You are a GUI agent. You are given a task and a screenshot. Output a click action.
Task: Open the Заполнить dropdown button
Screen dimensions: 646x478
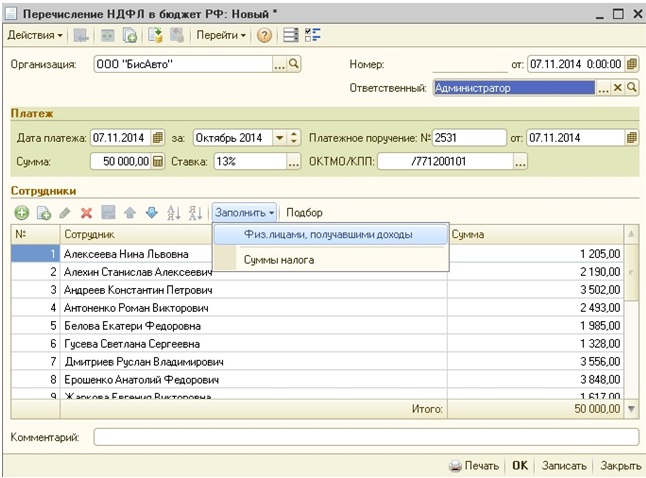pos(244,213)
